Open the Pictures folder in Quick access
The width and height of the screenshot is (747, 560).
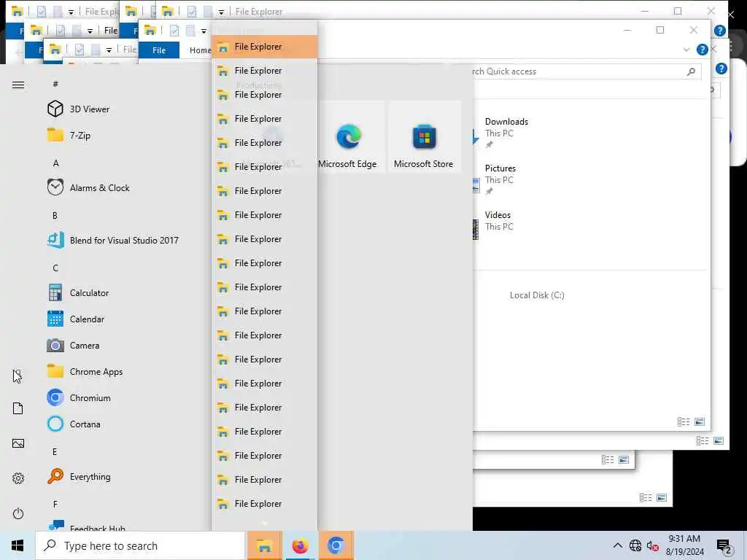tap(500, 168)
